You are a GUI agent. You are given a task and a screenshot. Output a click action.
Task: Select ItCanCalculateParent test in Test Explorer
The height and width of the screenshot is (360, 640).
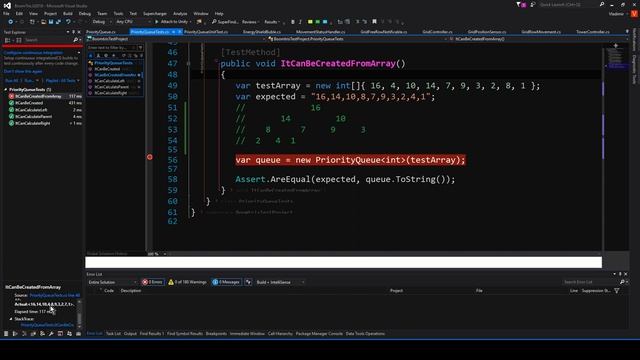pyautogui.click(x=33, y=116)
